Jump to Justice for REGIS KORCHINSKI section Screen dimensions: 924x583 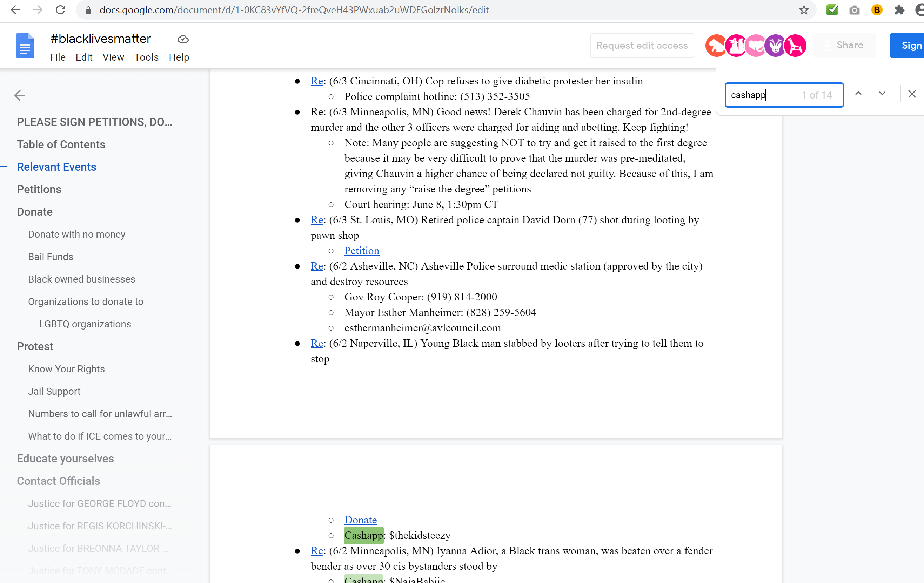click(x=100, y=526)
